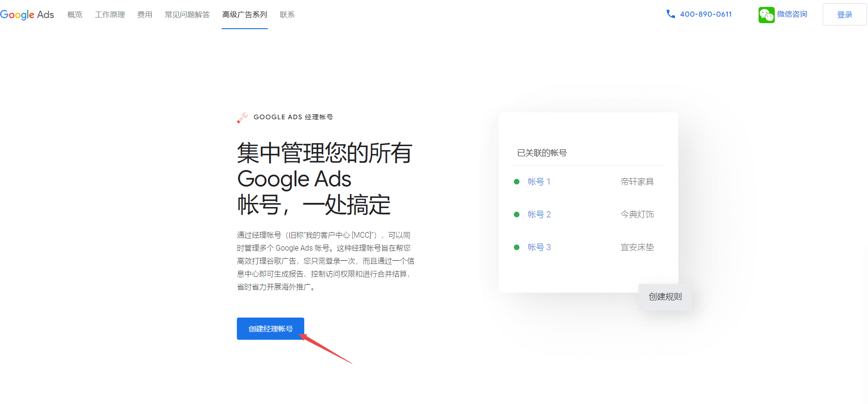Click the 今典灯饰 account name
868x404 pixels.
637,214
